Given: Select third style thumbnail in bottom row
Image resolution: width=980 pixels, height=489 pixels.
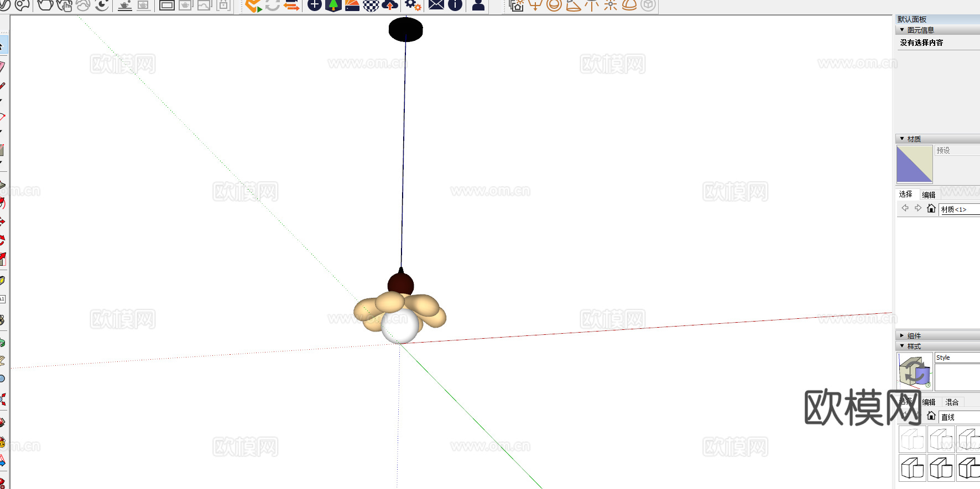Looking at the screenshot, I should coord(969,467).
